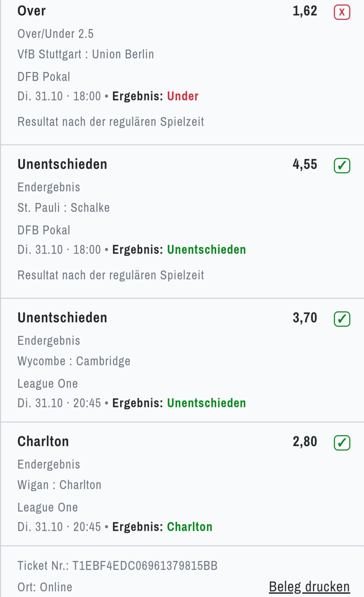Screen dimensions: 364x597
Task: Select the Wycombe : Cambridge match
Action: [74, 361]
